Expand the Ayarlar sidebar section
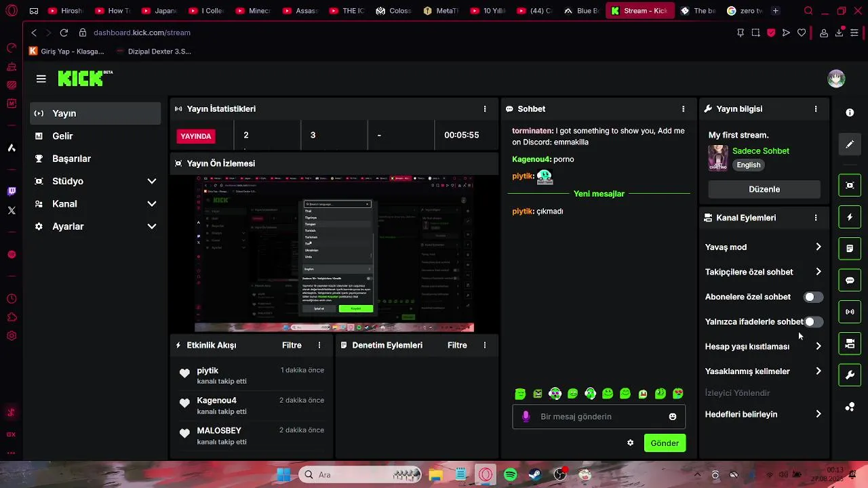This screenshot has width=868, height=488. pyautogui.click(x=96, y=226)
